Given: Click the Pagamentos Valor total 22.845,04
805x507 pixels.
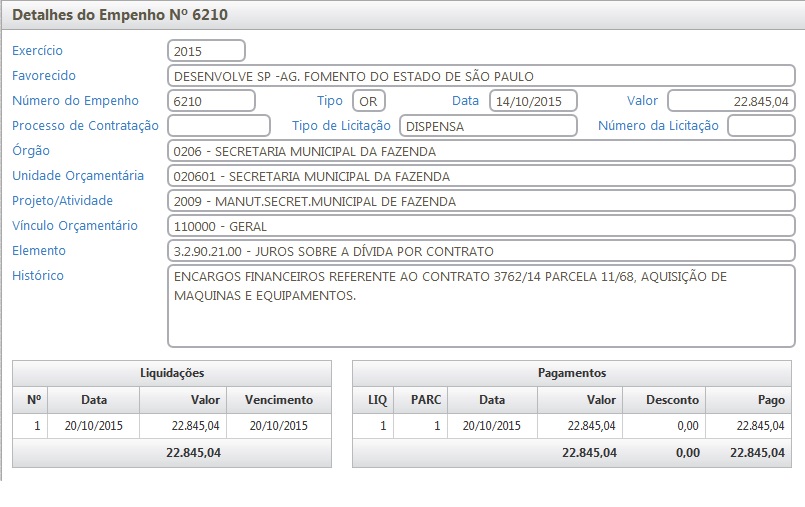Looking at the screenshot, I should [x=589, y=453].
